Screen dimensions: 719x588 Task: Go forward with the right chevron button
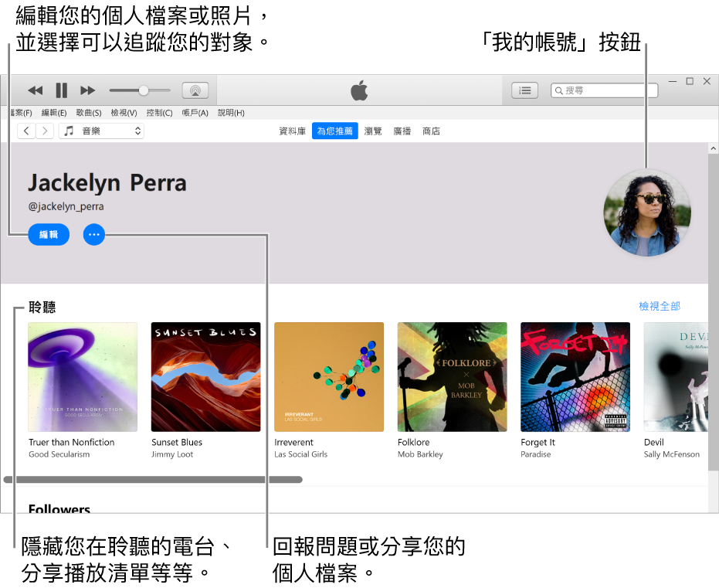click(45, 131)
